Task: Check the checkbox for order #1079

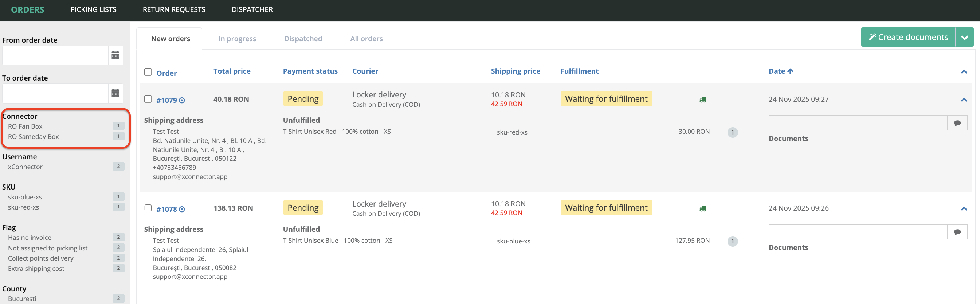Action: pyautogui.click(x=148, y=99)
